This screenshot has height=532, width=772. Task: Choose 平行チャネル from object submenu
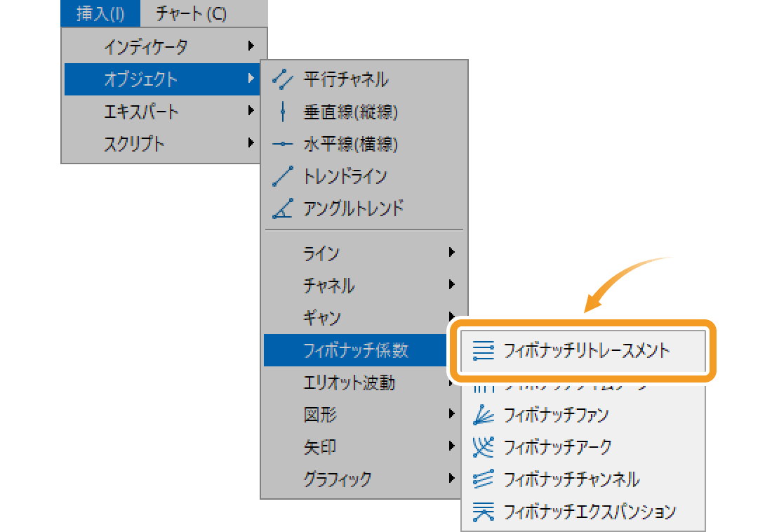(364, 79)
